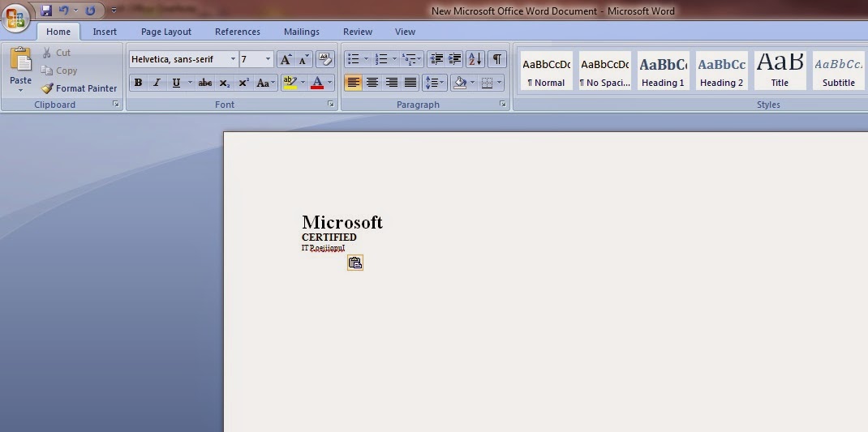Screen dimensions: 868x432
Task: Open the Paragraph dialog launcher
Action: tap(503, 104)
